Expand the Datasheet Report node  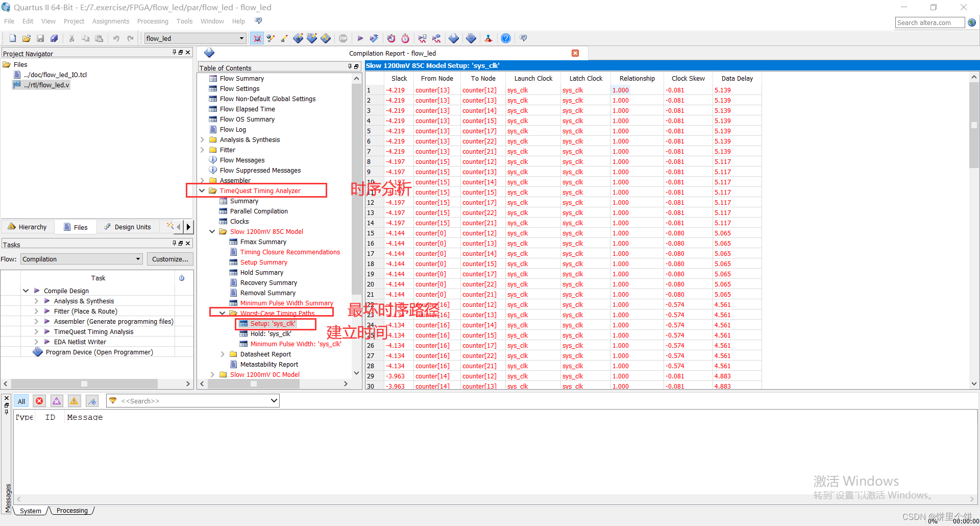click(x=223, y=354)
